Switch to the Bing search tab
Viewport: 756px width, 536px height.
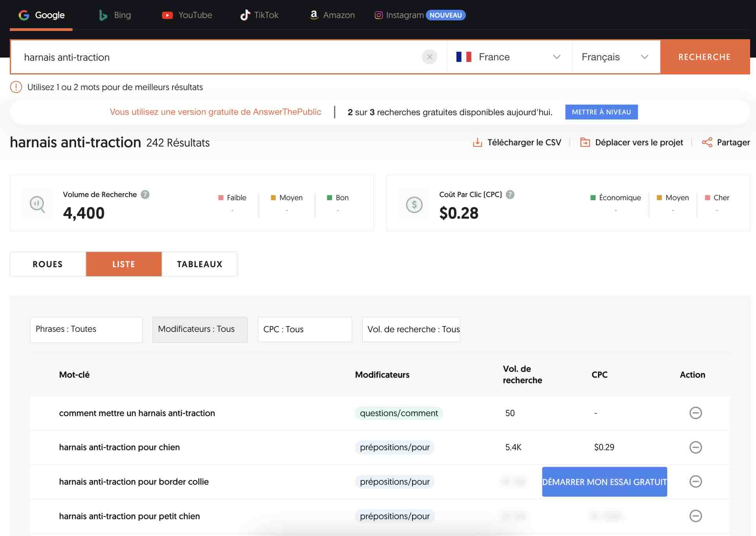click(x=114, y=15)
